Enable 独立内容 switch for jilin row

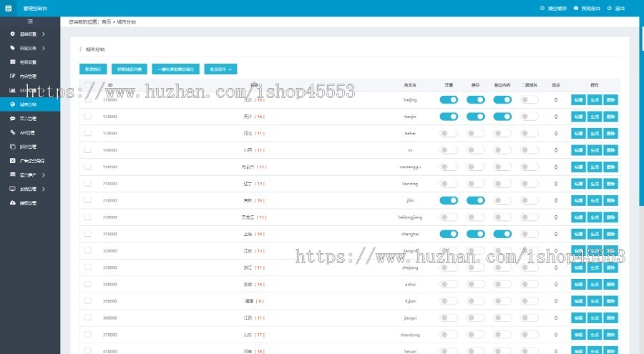[502, 200]
